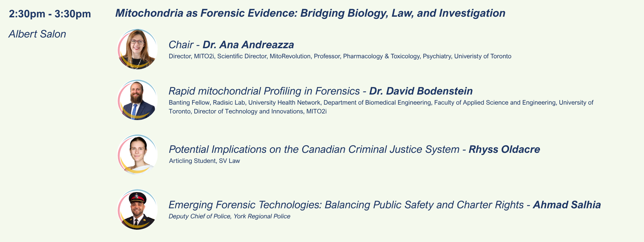
Task: Select the session title about Mitochondria as Forensic Evidence
Action: [310, 13]
